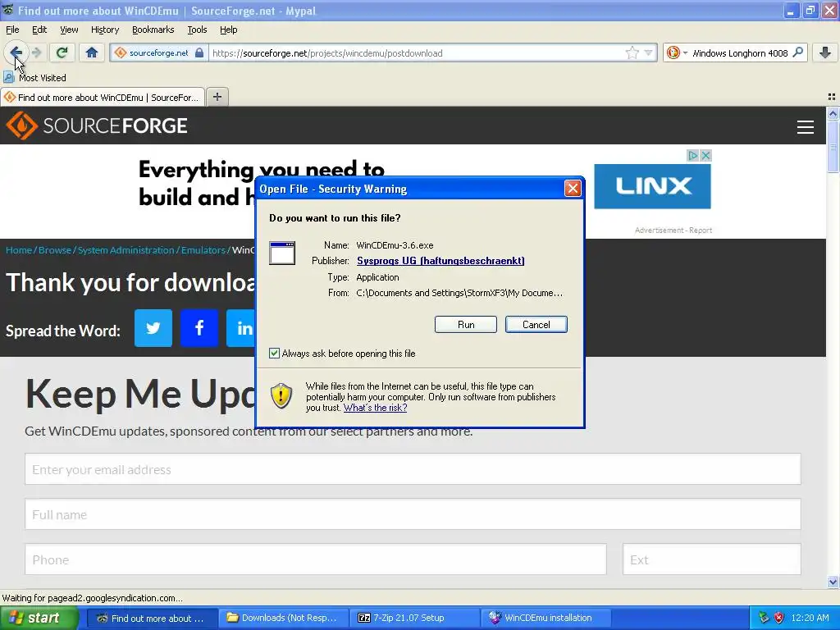This screenshot has height=630, width=840.
Task: Follow the Emulators breadcrumb link
Action: coord(203,250)
